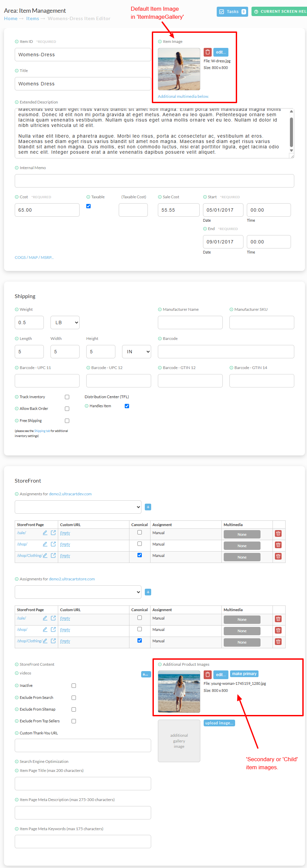Check the Free Shipping box

[x=67, y=421]
